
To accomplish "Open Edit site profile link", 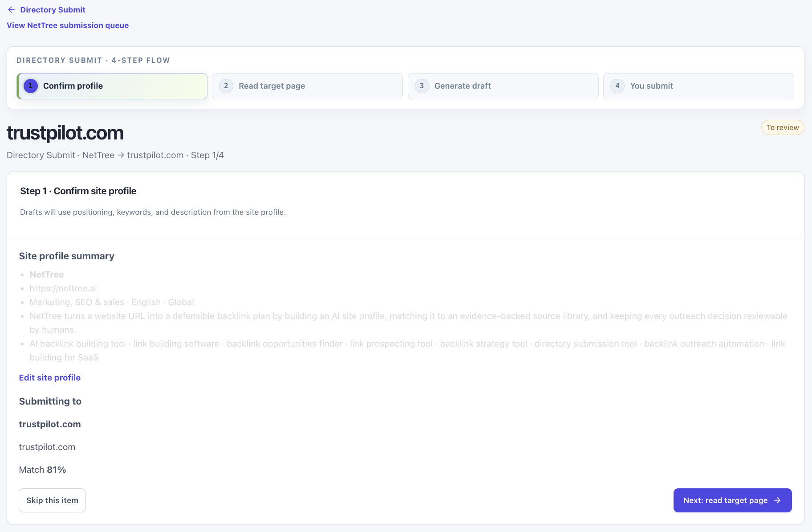I will pos(50,377).
